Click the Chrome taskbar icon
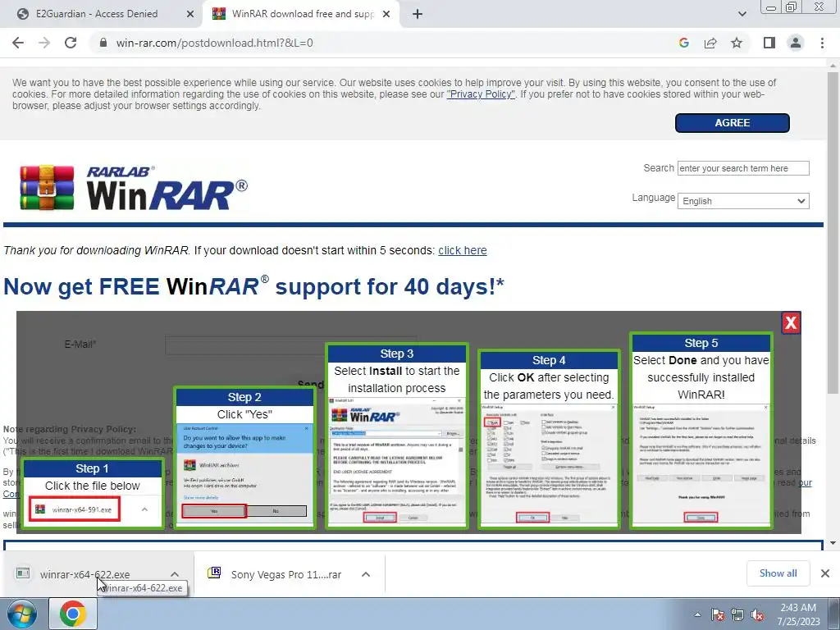 click(x=73, y=614)
